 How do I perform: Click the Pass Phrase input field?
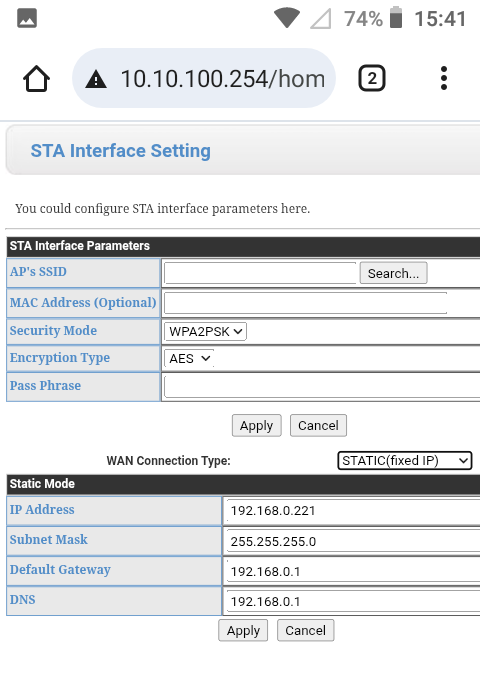pos(322,387)
